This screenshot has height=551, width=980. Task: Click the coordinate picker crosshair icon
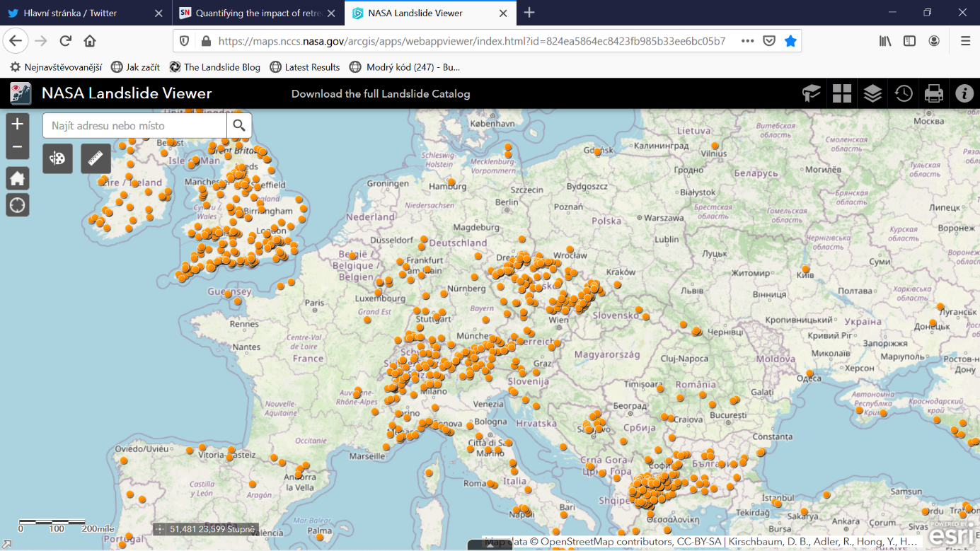159,529
